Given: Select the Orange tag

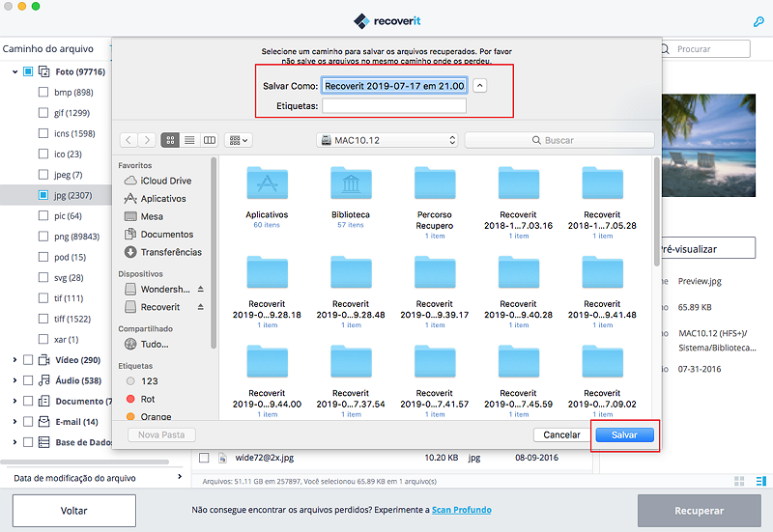Looking at the screenshot, I should click(149, 416).
